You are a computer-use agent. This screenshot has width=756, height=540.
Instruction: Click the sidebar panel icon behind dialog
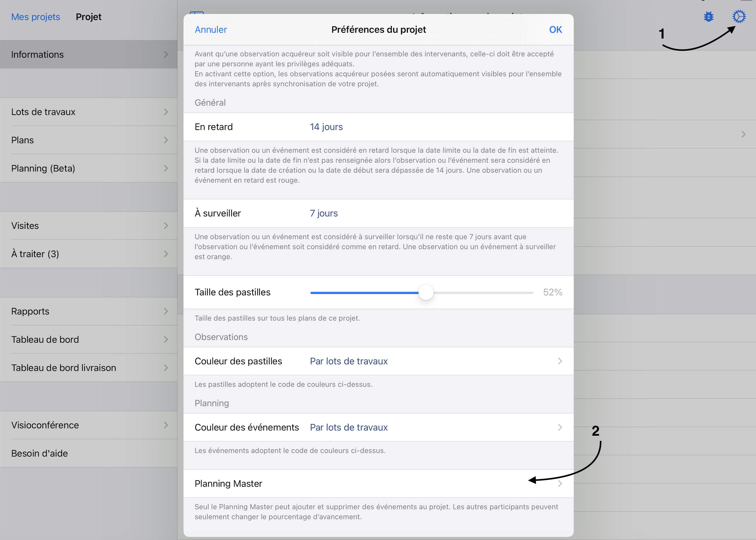(x=197, y=13)
